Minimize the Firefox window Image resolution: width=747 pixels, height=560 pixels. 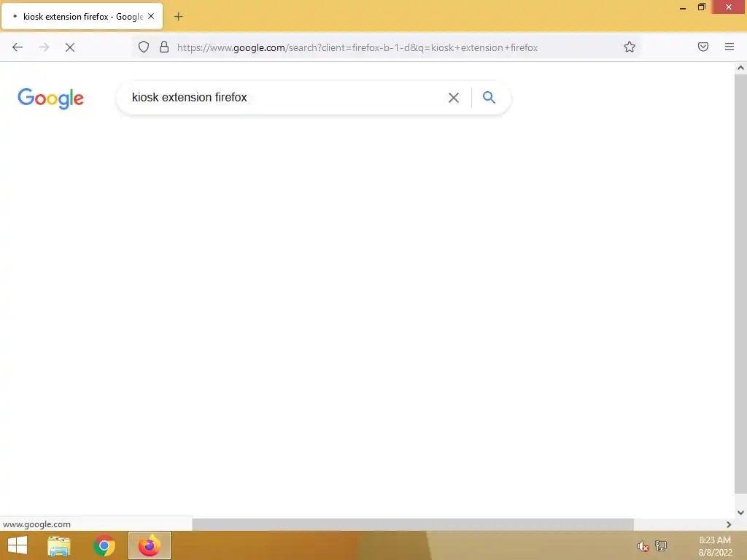point(683,7)
